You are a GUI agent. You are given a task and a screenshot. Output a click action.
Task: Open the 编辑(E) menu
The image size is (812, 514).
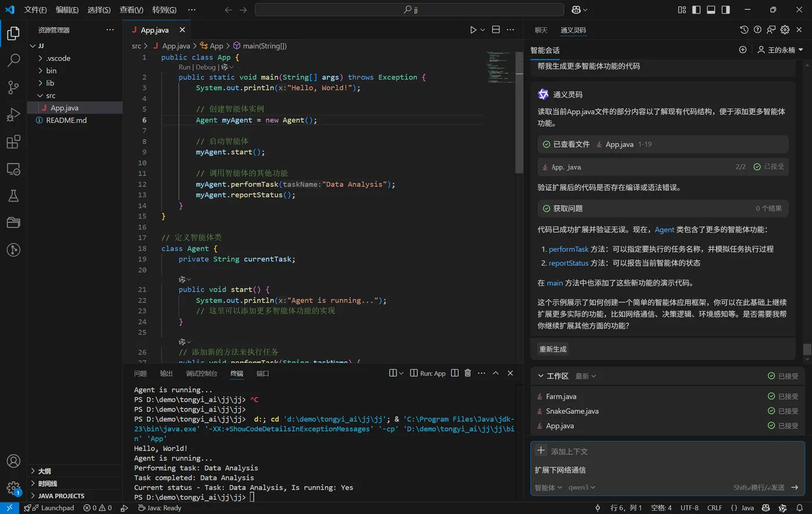pyautogui.click(x=67, y=10)
